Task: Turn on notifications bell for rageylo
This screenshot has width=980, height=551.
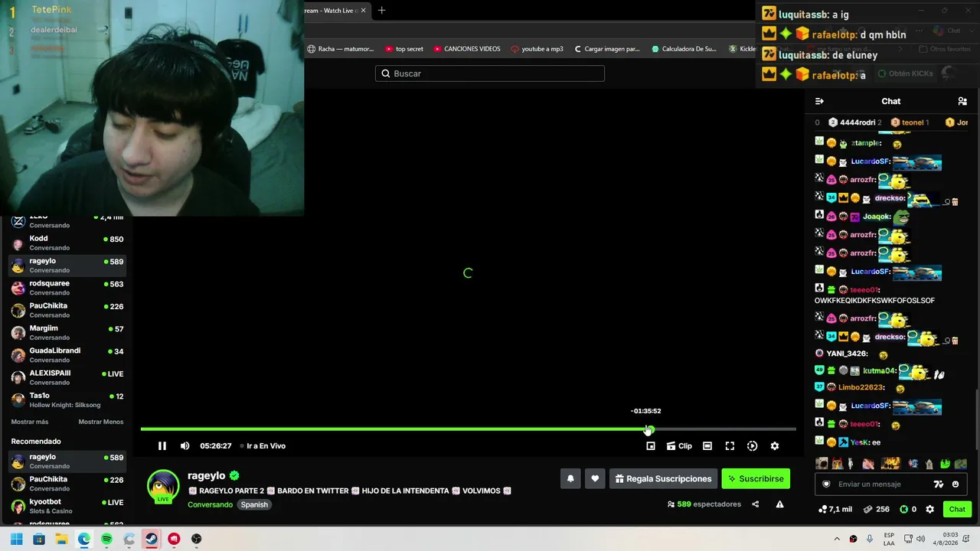Action: pos(570,479)
